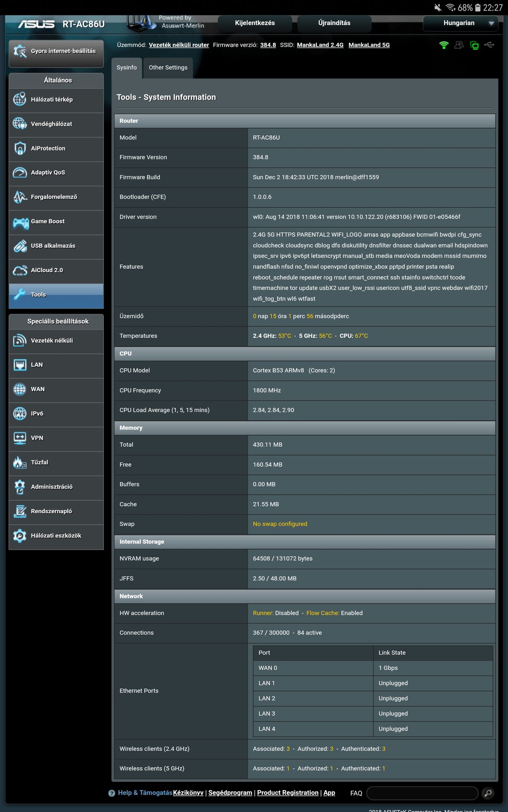
Task: Click the WAN globe icon
Action: click(20, 389)
